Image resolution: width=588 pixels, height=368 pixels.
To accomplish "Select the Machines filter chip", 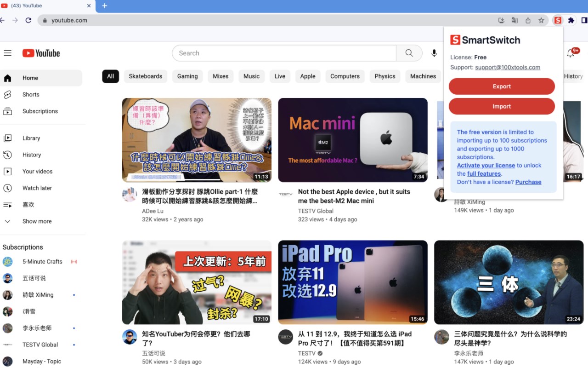I will (423, 76).
